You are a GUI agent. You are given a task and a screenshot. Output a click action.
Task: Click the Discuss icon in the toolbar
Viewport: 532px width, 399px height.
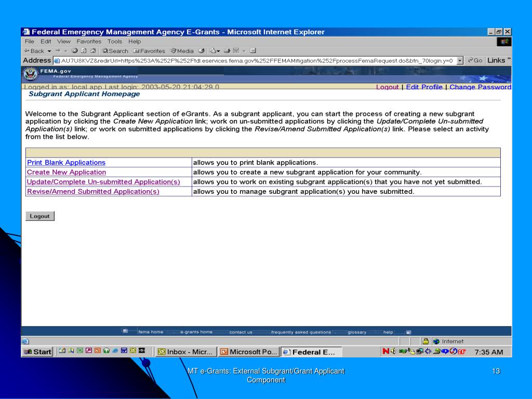253,50
